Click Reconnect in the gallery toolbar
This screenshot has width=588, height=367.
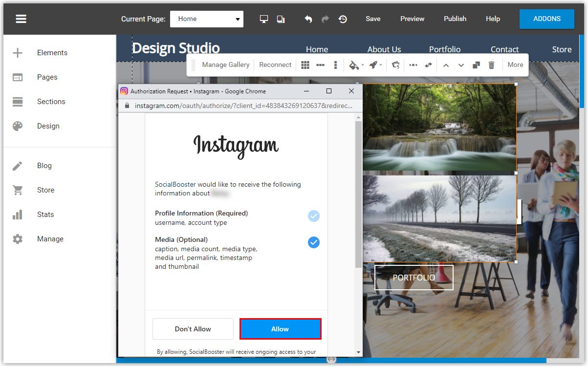275,65
